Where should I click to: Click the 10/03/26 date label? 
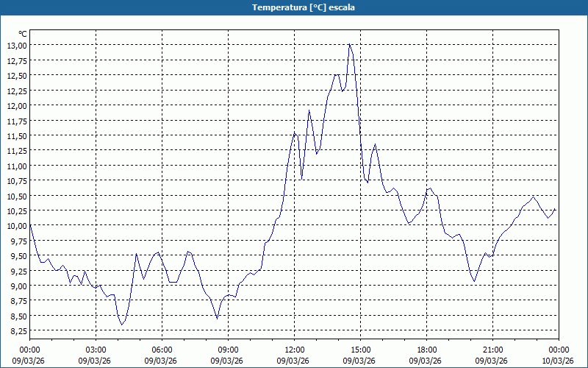558,361
